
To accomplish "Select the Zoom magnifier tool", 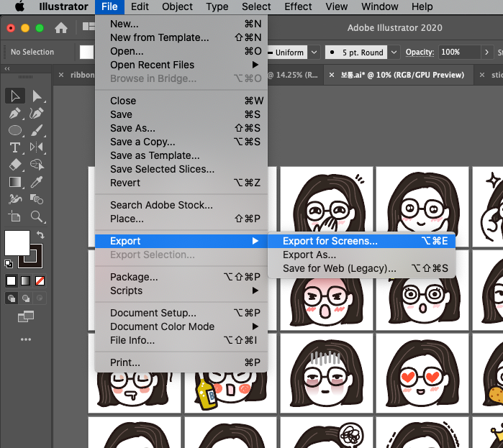I will [37, 216].
